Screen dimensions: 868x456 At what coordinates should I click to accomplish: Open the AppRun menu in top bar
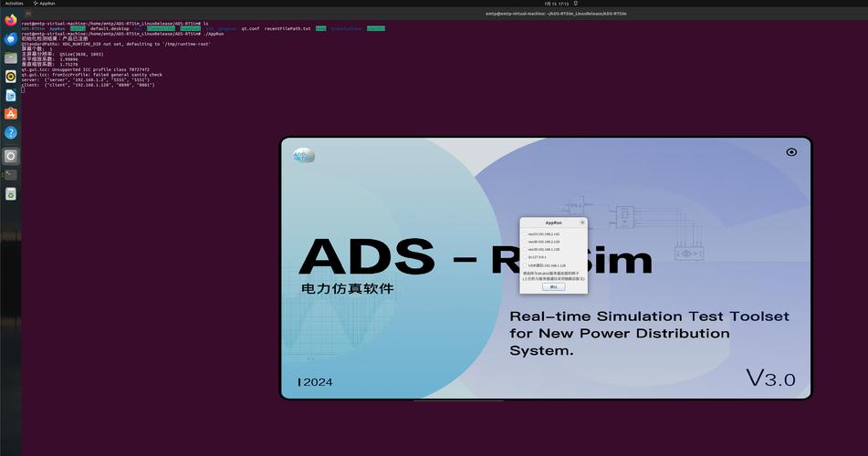pyautogui.click(x=45, y=4)
